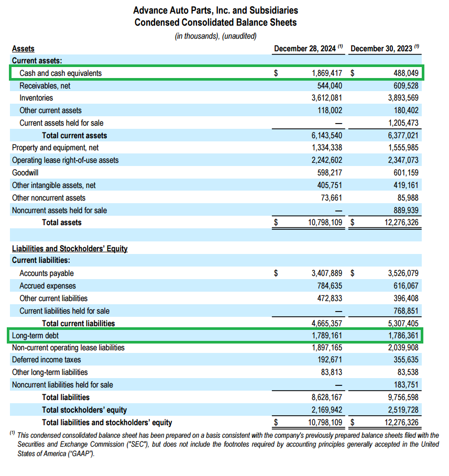The width and height of the screenshot is (449, 476).
Task: Click the 'Inventories' row label
Action: [36, 98]
